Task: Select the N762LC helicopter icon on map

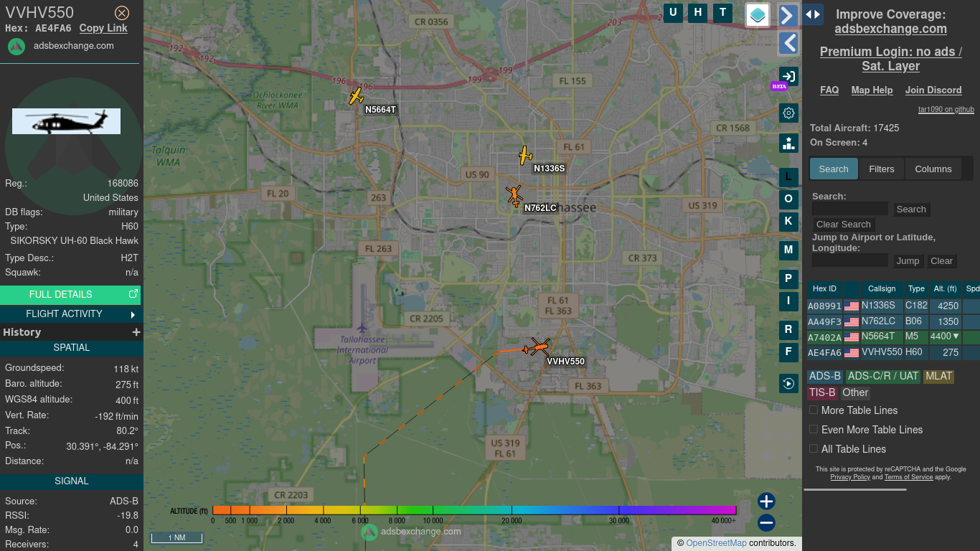Action: pos(514,195)
